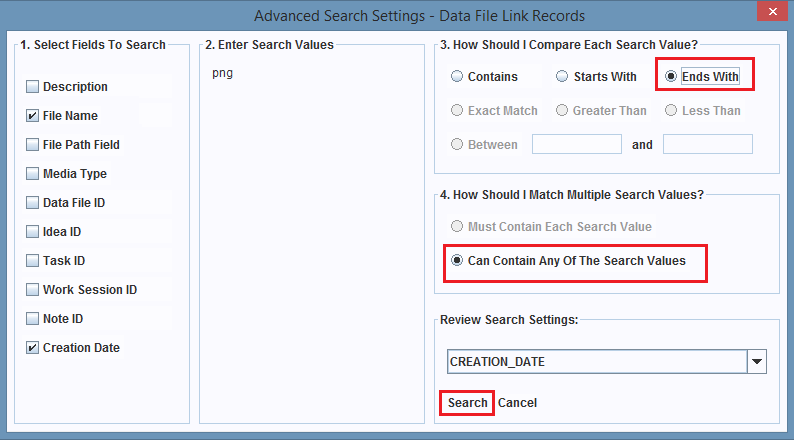The height and width of the screenshot is (440, 794).
Task: Check the Description field checkbox
Action: [33, 87]
